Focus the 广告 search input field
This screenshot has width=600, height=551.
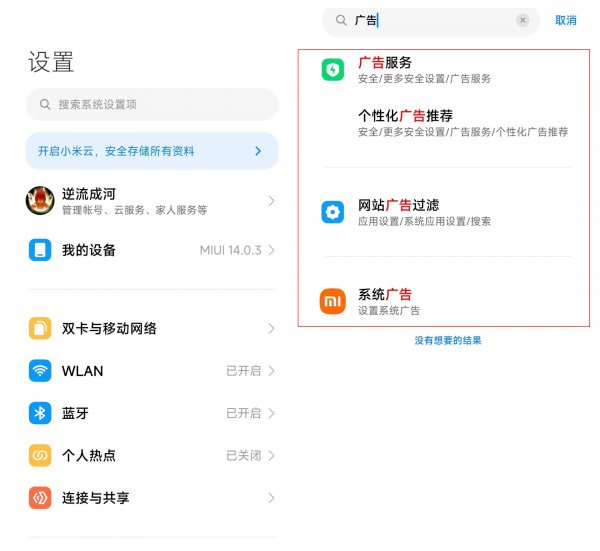pos(431,20)
